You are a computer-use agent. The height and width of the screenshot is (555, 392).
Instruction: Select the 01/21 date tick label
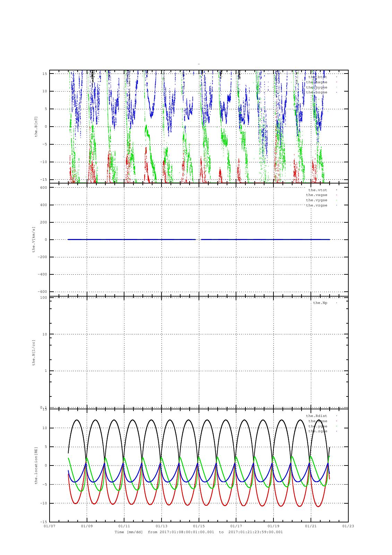coord(311,526)
